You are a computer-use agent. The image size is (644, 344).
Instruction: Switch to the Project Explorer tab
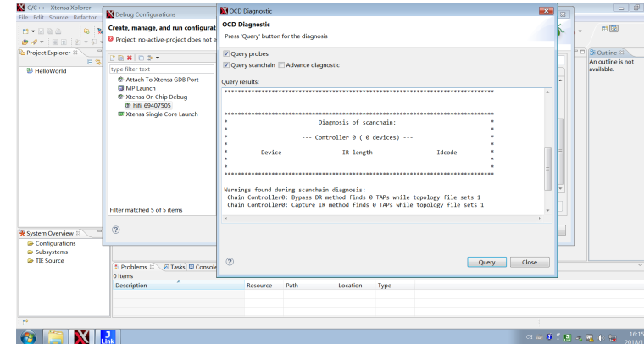[48, 53]
